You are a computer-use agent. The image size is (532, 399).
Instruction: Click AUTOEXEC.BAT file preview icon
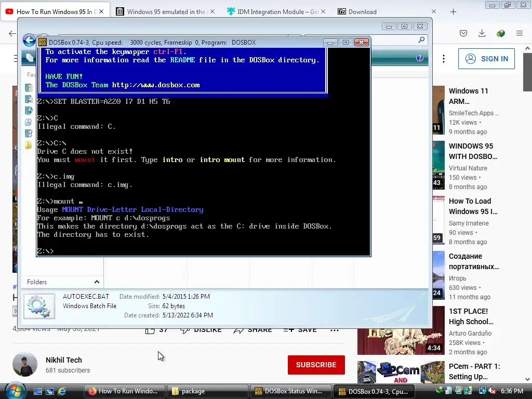(x=39, y=306)
